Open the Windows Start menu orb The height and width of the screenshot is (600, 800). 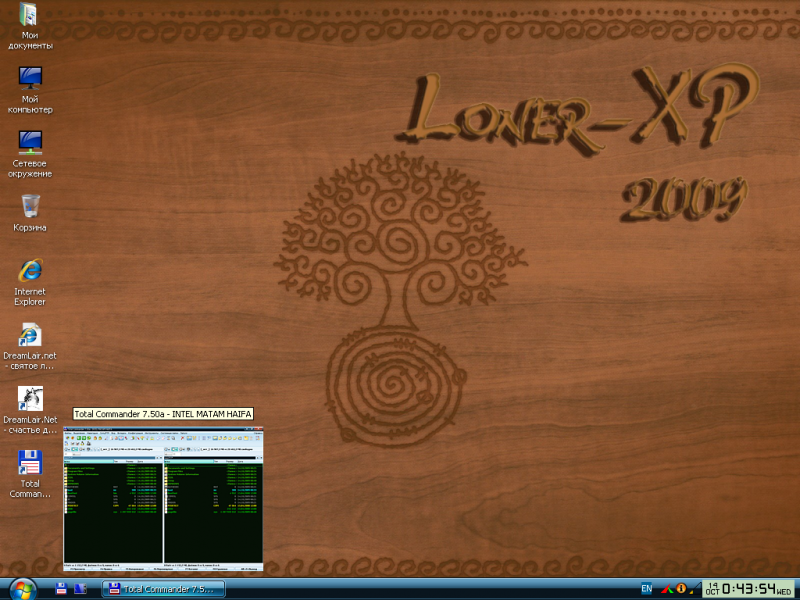coord(22,588)
